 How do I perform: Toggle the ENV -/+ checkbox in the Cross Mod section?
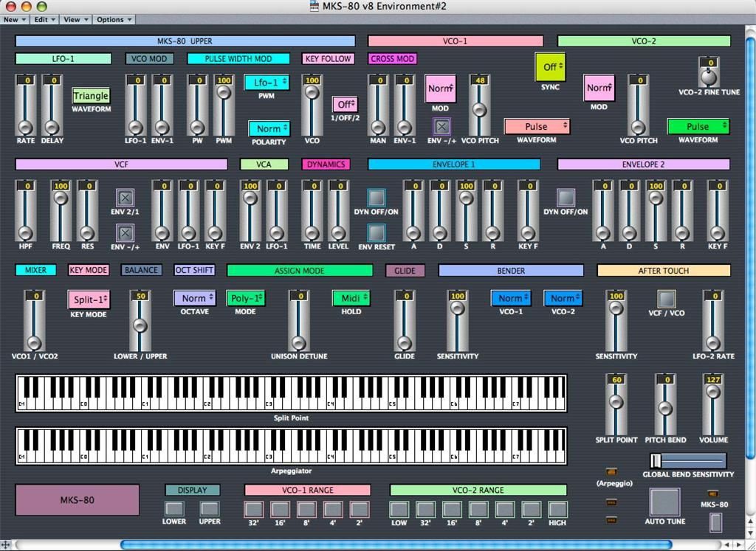pyautogui.click(x=441, y=127)
